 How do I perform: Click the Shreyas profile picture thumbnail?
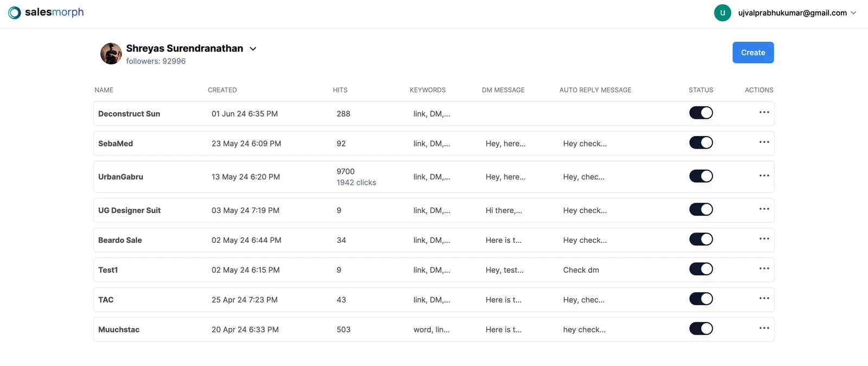pyautogui.click(x=111, y=54)
